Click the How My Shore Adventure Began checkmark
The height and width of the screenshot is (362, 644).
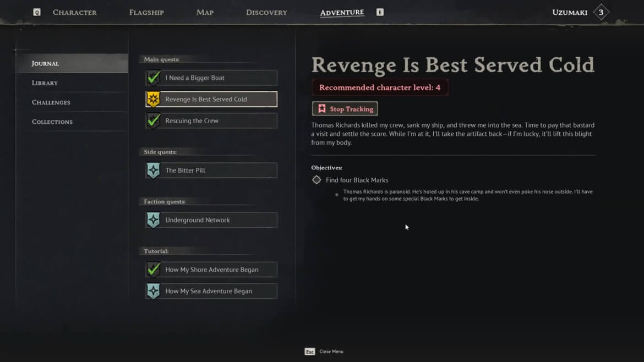pos(153,270)
